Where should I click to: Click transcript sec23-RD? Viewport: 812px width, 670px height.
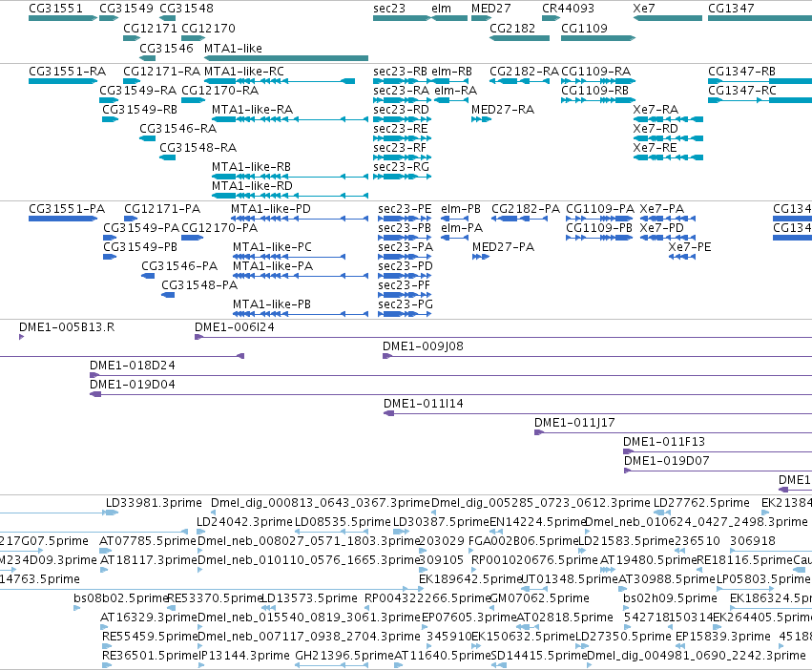click(x=403, y=119)
